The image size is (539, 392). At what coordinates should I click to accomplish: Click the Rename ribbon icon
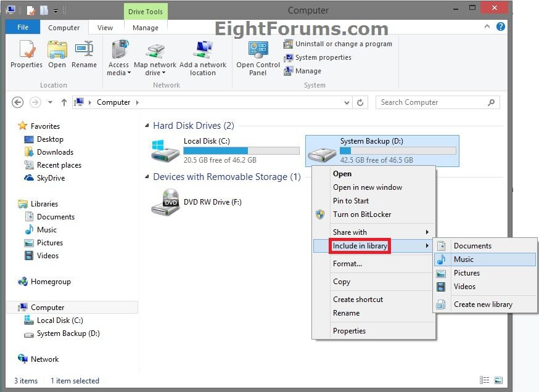pos(84,54)
